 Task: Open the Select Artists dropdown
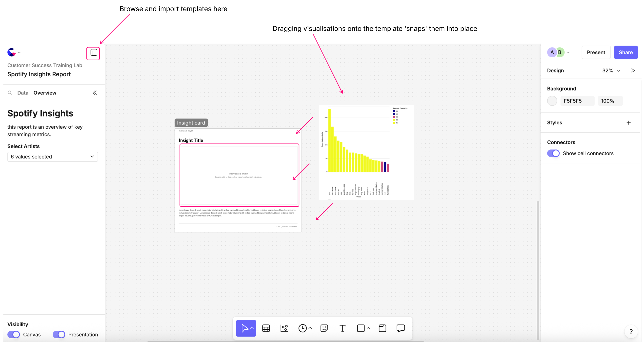[53, 157]
